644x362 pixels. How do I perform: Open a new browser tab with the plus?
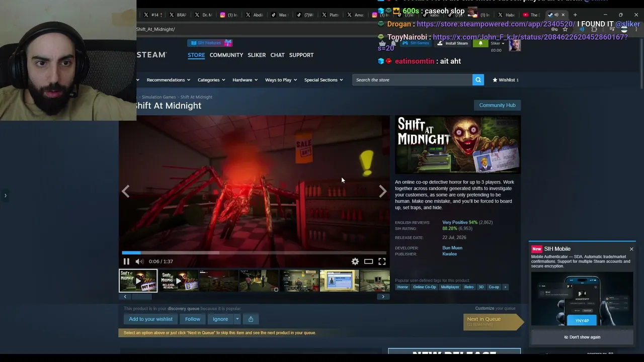click(575, 15)
